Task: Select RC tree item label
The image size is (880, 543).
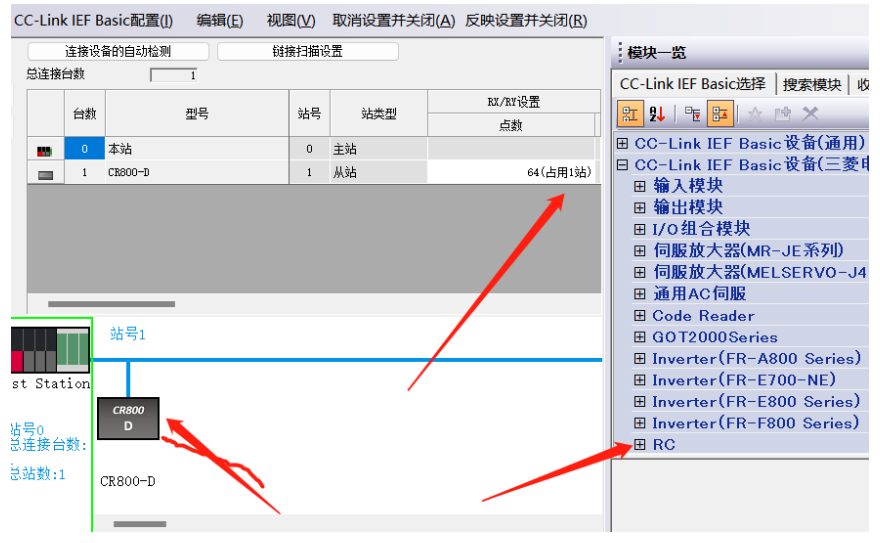Action: [x=664, y=445]
